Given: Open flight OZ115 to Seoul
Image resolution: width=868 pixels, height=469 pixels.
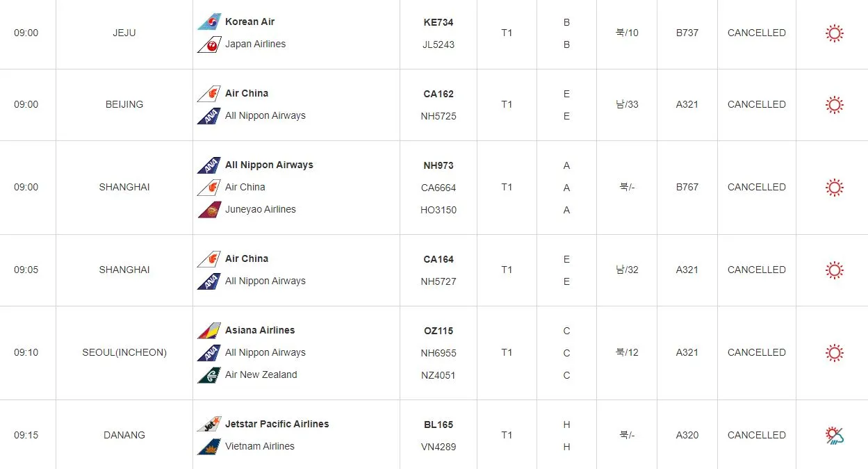Looking at the screenshot, I should point(438,331).
